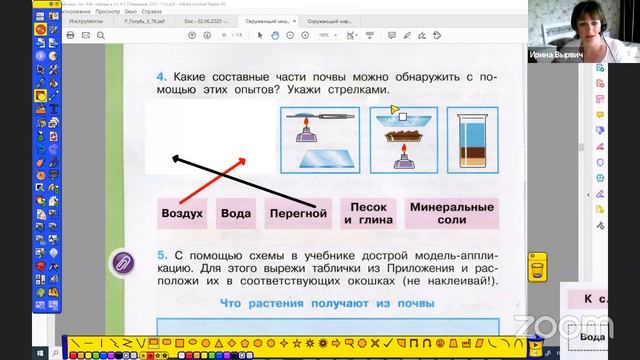The image size is (640, 360).
Task: Select the five-point star shape
Action: [297, 344]
